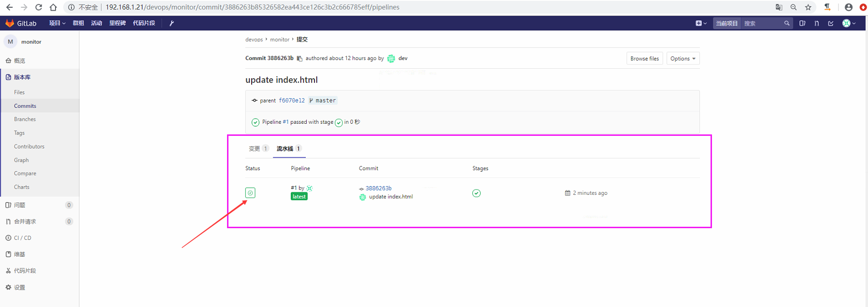This screenshot has width=868, height=307.
Task: Click the Stages passed icon in table
Action: click(x=476, y=193)
